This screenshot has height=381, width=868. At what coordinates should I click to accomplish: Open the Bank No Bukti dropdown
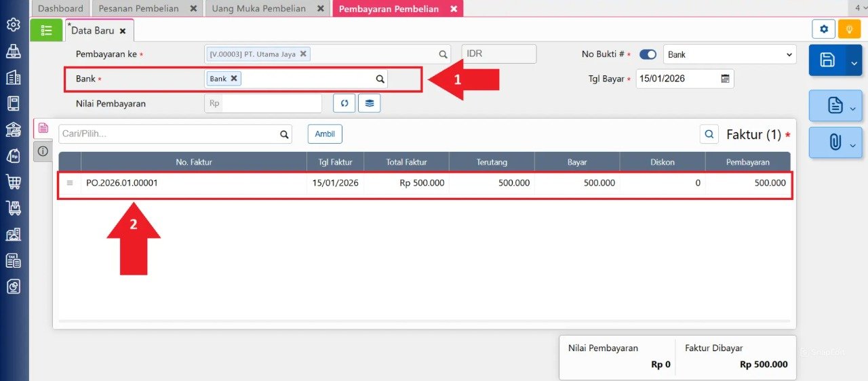point(730,54)
